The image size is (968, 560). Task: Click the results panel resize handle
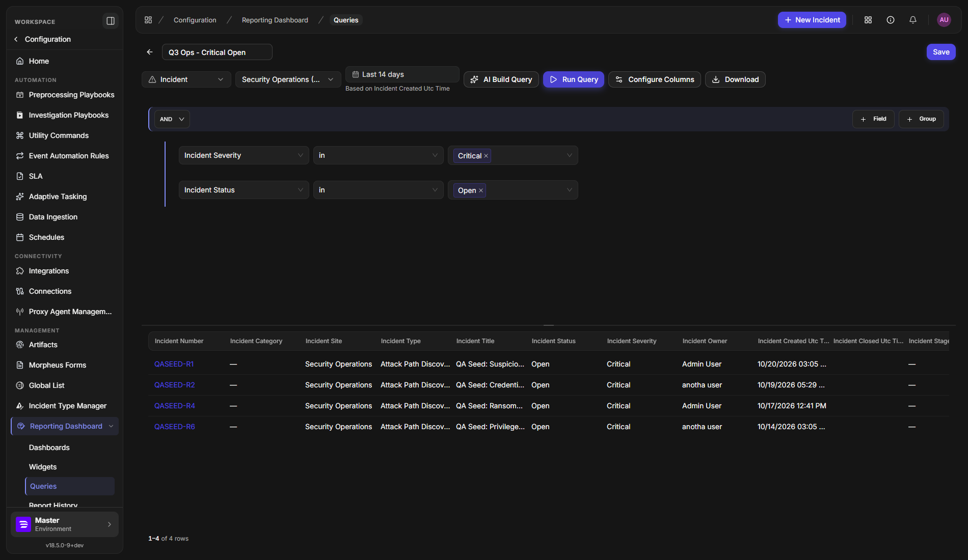pyautogui.click(x=549, y=325)
